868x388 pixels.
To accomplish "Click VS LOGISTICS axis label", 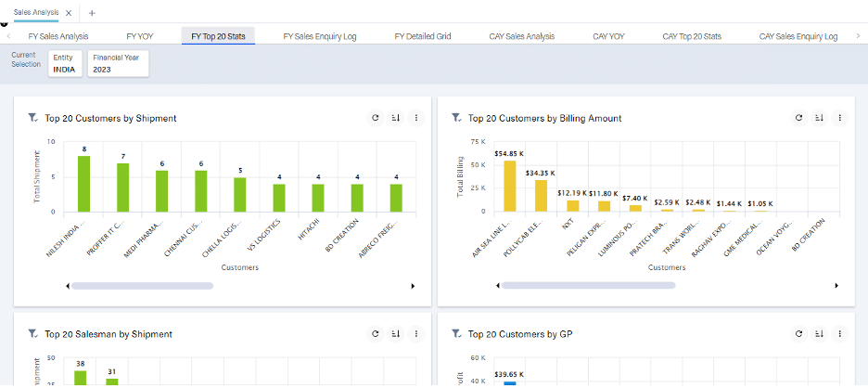I will click(266, 236).
